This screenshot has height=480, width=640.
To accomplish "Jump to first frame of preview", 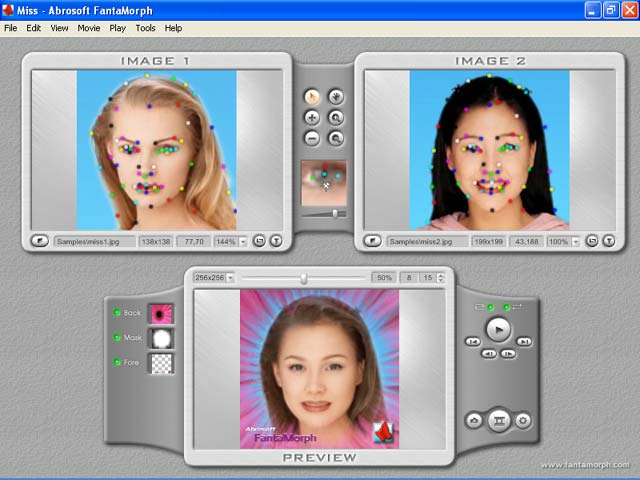I will pos(473,342).
